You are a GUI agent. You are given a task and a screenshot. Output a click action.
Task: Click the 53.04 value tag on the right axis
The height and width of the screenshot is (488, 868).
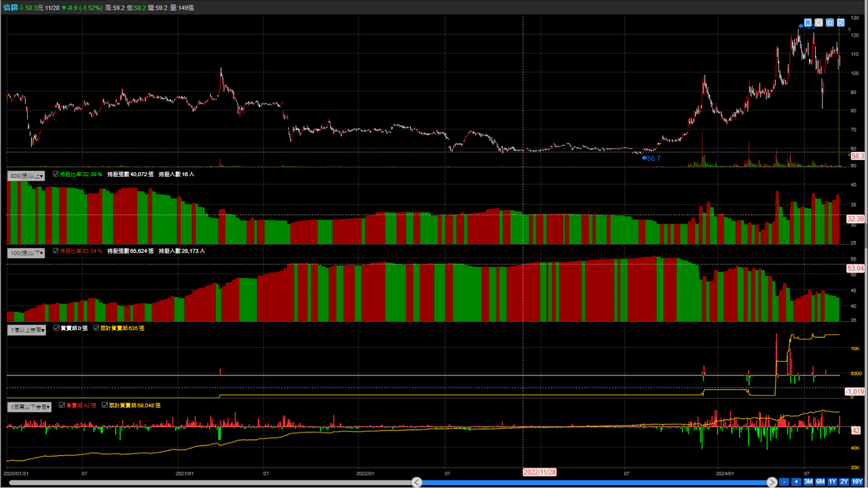pos(856,268)
